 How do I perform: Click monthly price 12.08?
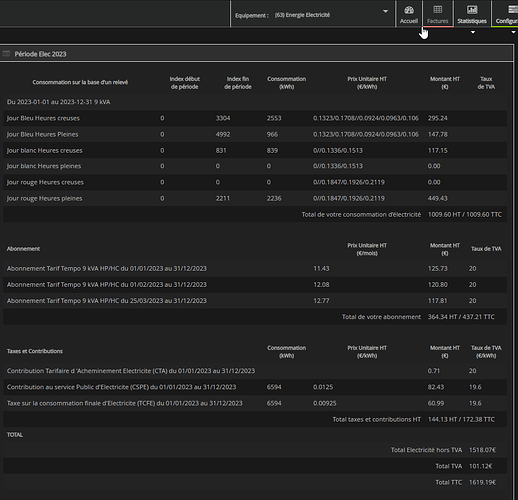coord(321,284)
